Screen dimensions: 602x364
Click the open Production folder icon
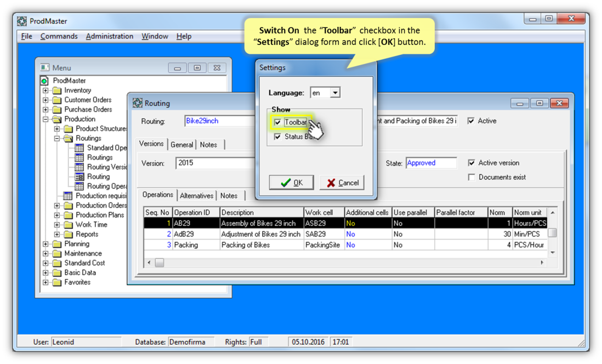point(57,120)
